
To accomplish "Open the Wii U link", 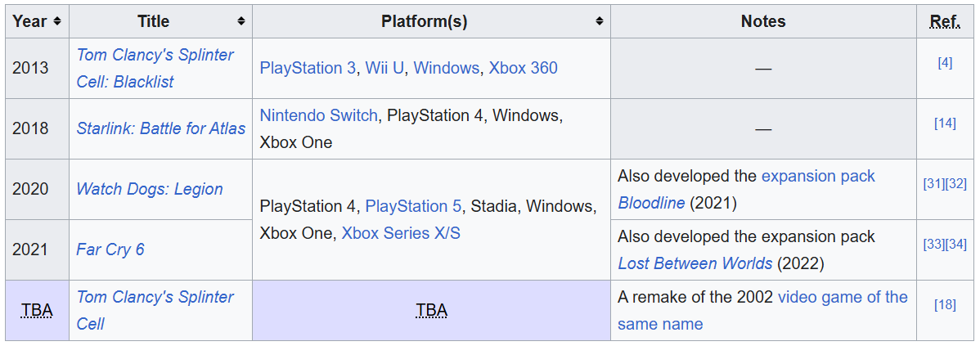I will [x=384, y=68].
